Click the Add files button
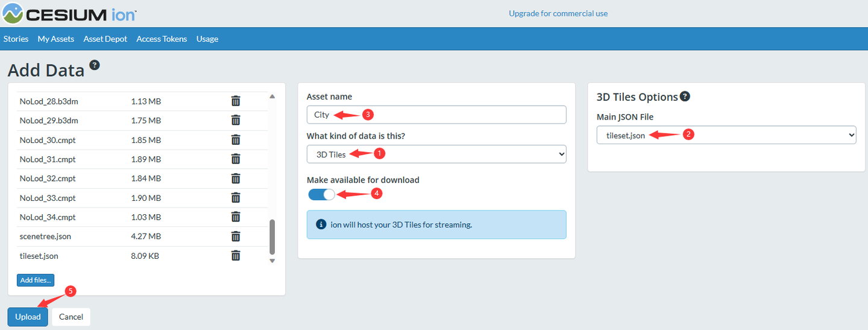 pyautogui.click(x=36, y=280)
